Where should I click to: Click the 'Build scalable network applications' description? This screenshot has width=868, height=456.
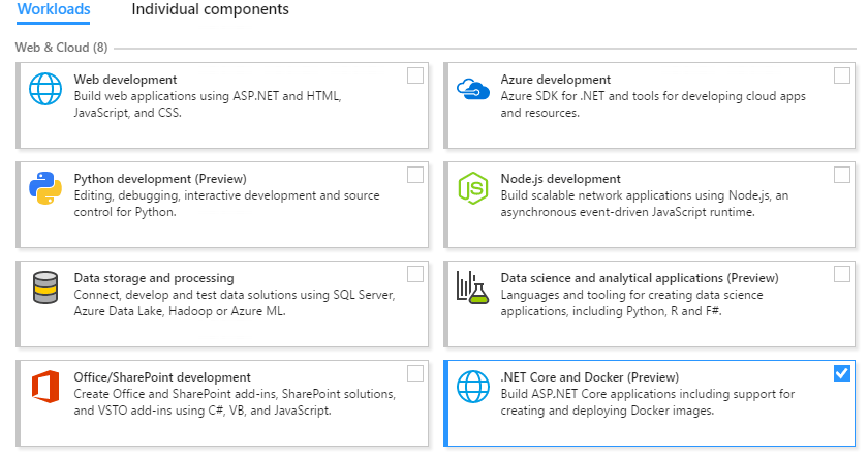click(x=644, y=203)
